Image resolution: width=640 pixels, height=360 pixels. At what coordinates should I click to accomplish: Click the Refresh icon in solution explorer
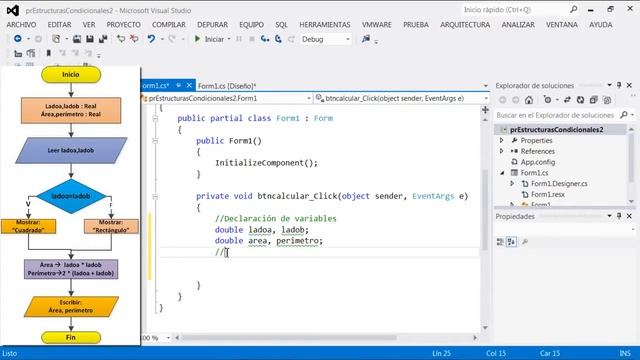pyautogui.click(x=580, y=100)
